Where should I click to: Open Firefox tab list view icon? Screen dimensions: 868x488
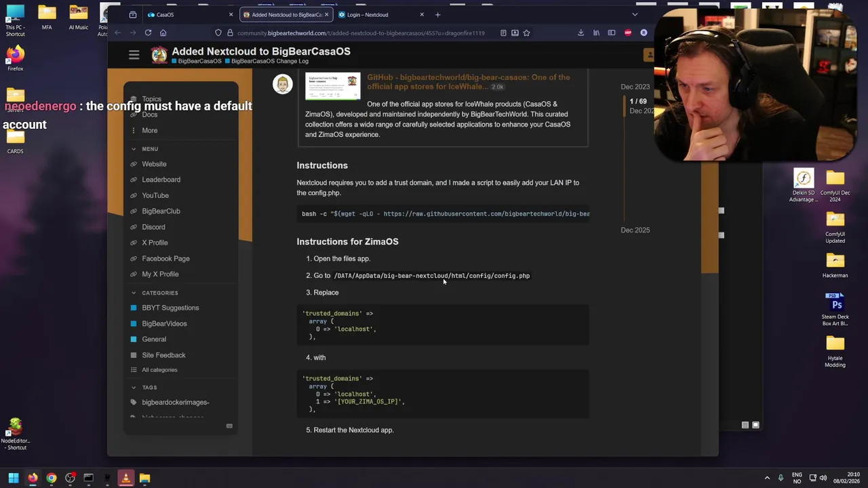[133, 14]
